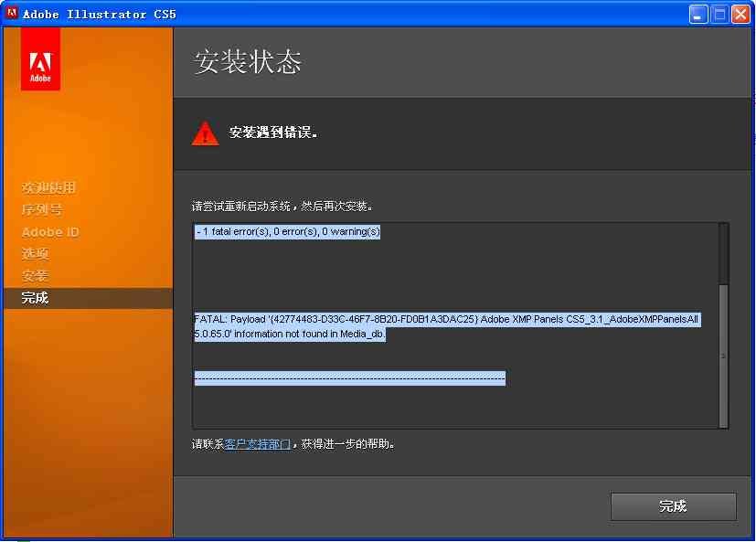Click the 完成 button to finish

click(673, 505)
